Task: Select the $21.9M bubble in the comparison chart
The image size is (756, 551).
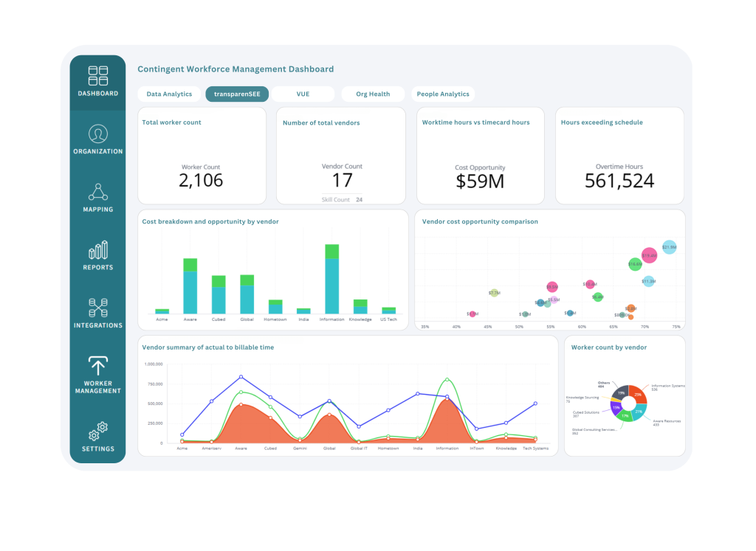Action: (x=668, y=247)
